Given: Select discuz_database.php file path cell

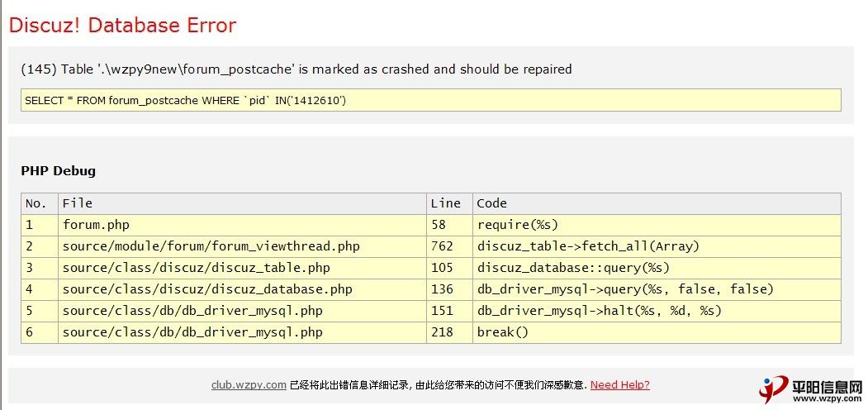Looking at the screenshot, I should [243, 289].
